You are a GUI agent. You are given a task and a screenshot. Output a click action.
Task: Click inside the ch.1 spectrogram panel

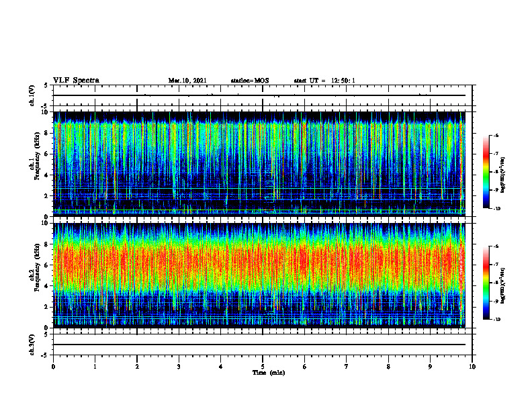coord(259,164)
